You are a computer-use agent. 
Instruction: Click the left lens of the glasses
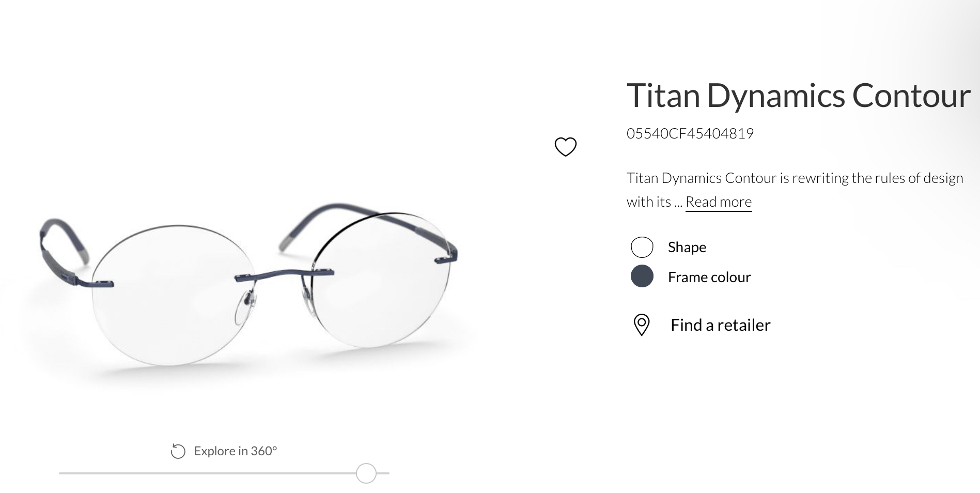173,295
